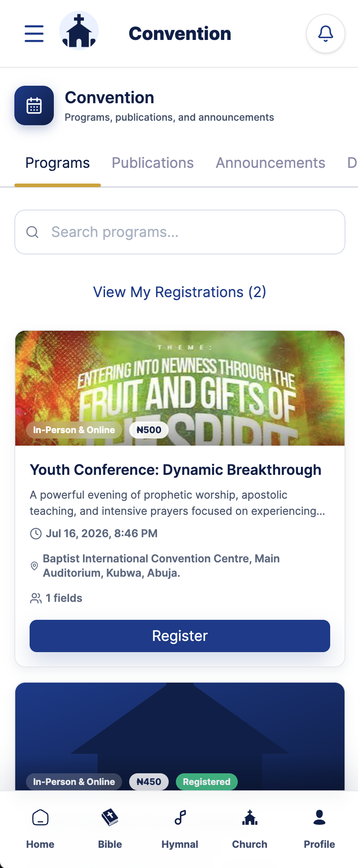This screenshot has width=358, height=868.
Task: Open Youth Conference banner image
Action: [180, 388]
